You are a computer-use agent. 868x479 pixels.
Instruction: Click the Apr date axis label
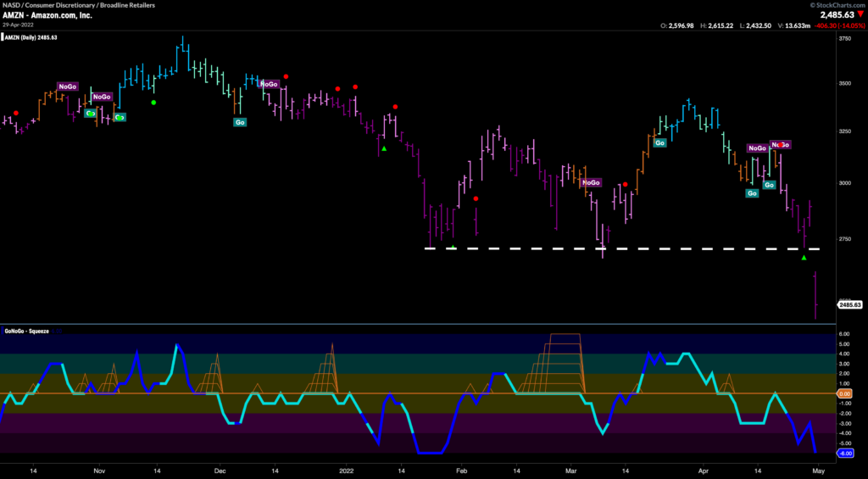[705, 471]
